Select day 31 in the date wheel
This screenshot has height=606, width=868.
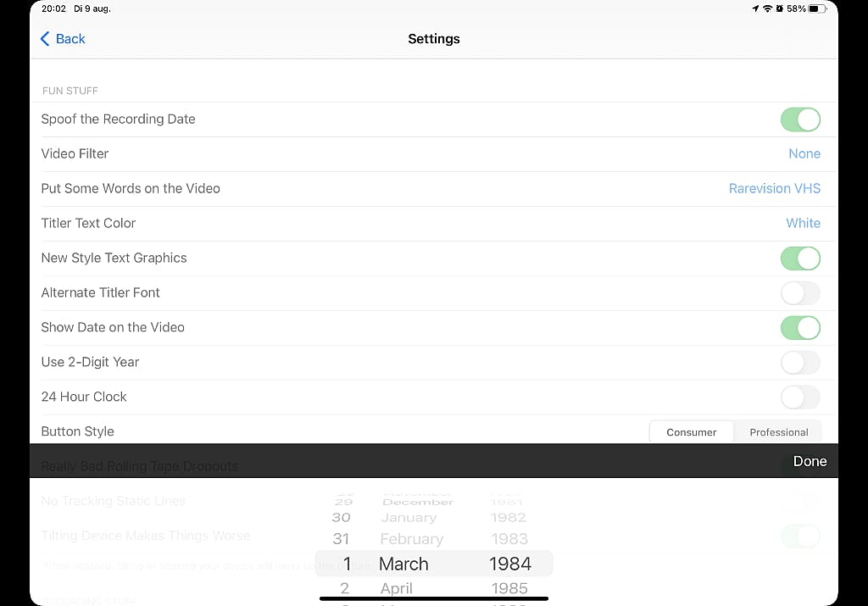(342, 539)
